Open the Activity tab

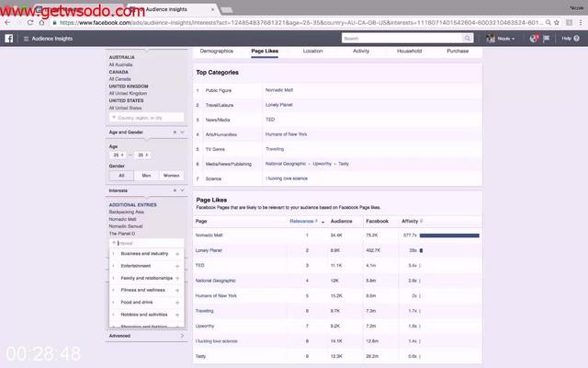[361, 52]
